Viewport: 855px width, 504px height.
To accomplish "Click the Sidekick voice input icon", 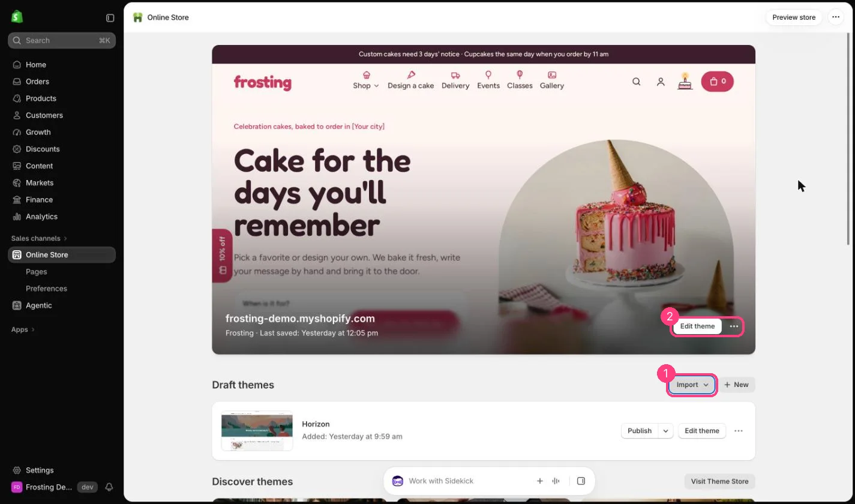I will pos(556,481).
